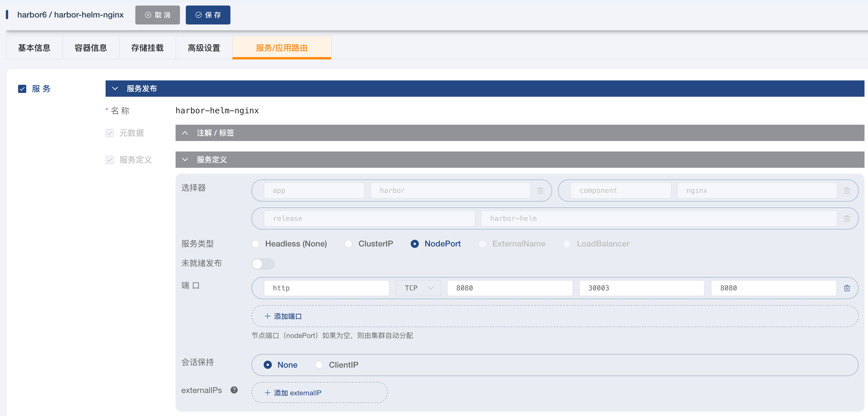Click trash icon for app harbor selector
Screen dimensions: 868x416
click(540, 191)
